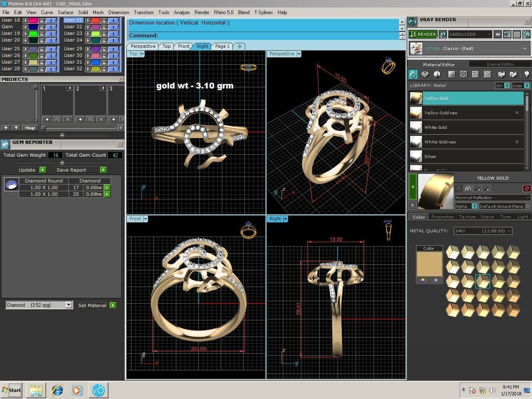Open the Top viewport dropdown arrow
The image size is (532, 399).
pyautogui.click(x=142, y=54)
